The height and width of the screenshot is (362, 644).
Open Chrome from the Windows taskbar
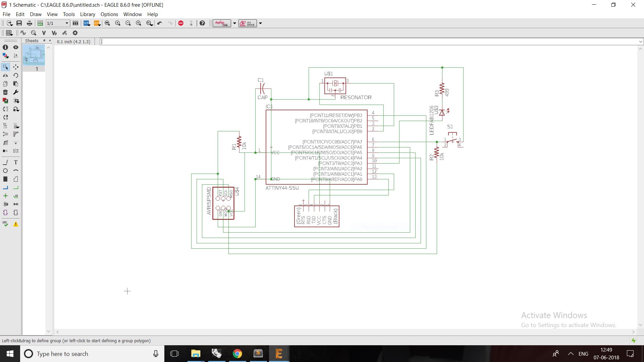237,354
